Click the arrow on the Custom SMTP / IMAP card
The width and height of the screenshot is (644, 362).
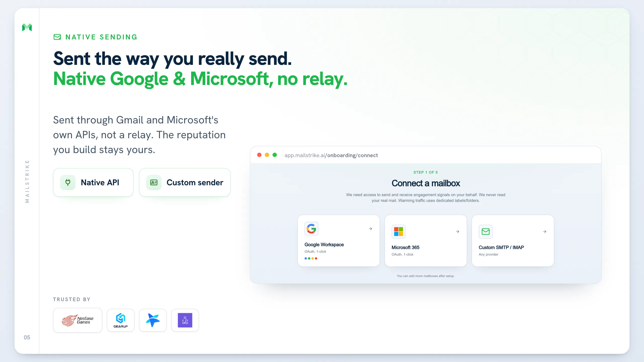(545, 232)
